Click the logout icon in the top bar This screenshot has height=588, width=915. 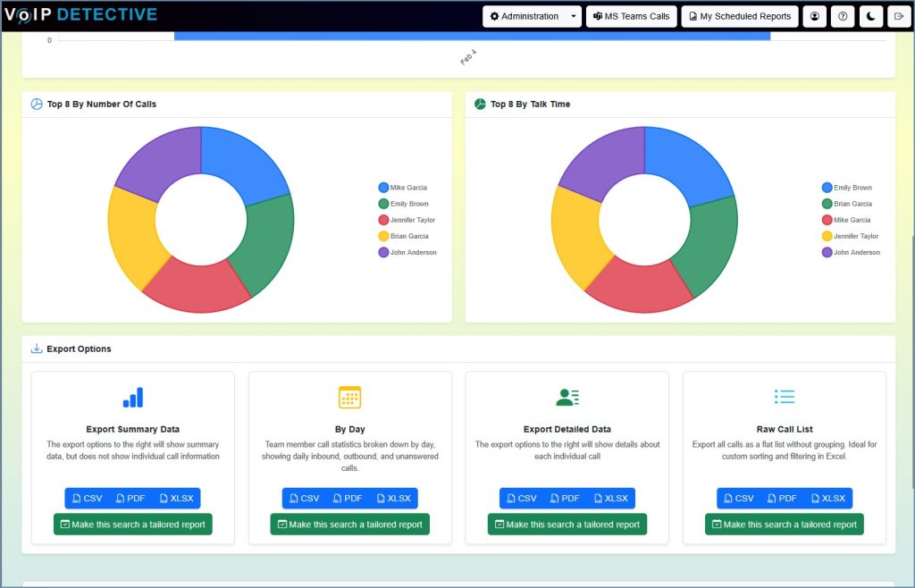(900, 15)
